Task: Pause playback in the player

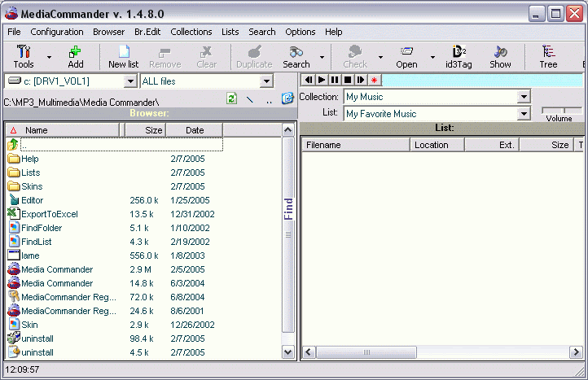Action: point(335,80)
